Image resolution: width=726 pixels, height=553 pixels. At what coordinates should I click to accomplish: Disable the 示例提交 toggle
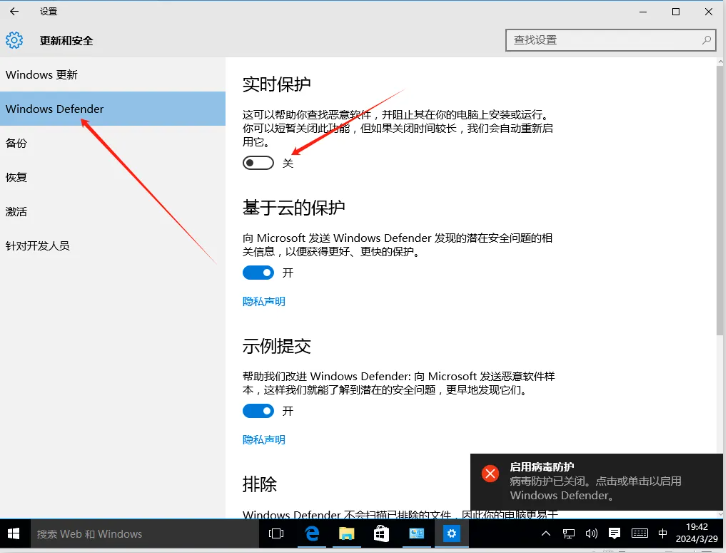[x=258, y=411]
